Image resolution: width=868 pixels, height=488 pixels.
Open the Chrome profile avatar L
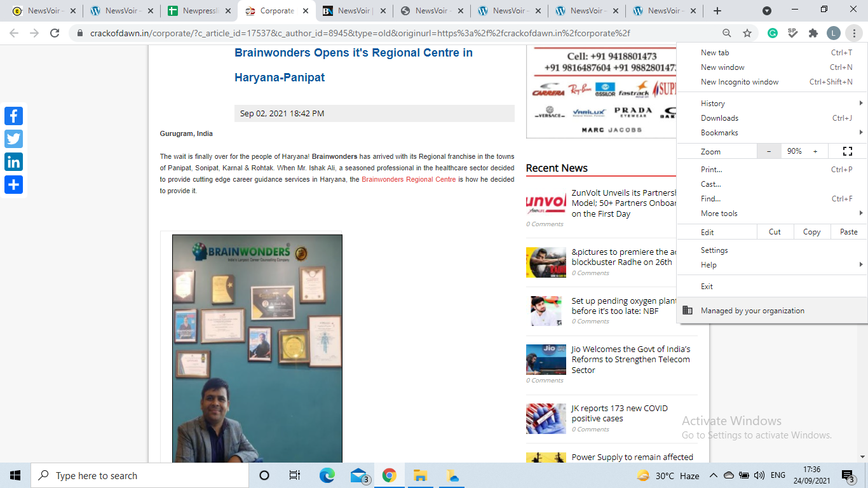pos(833,33)
